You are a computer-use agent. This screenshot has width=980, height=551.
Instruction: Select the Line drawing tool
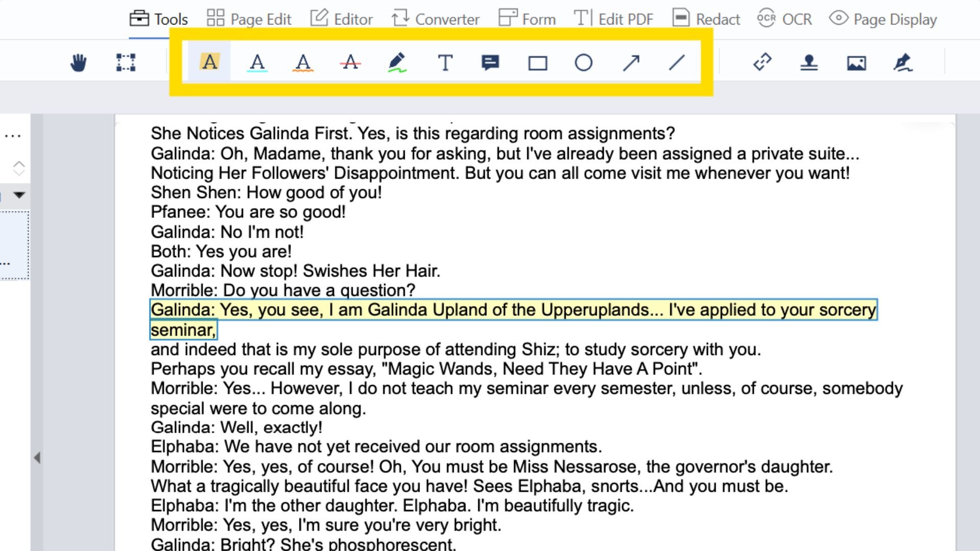pyautogui.click(x=677, y=63)
